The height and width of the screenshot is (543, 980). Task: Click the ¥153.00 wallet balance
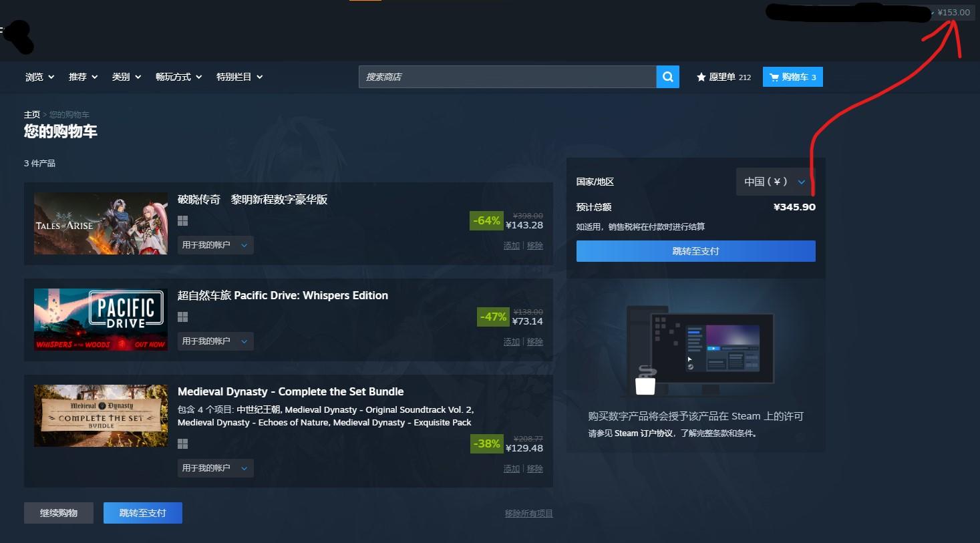954,13
